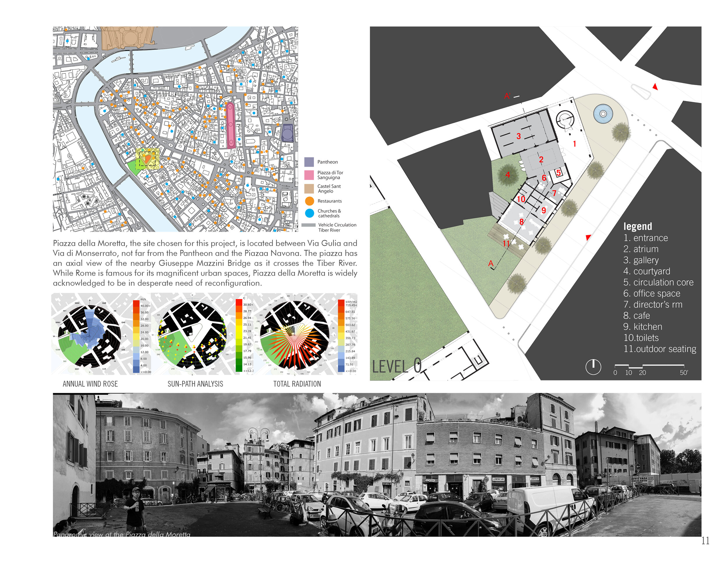Click red number 8 in cafe
The image size is (728, 563).
(x=521, y=222)
